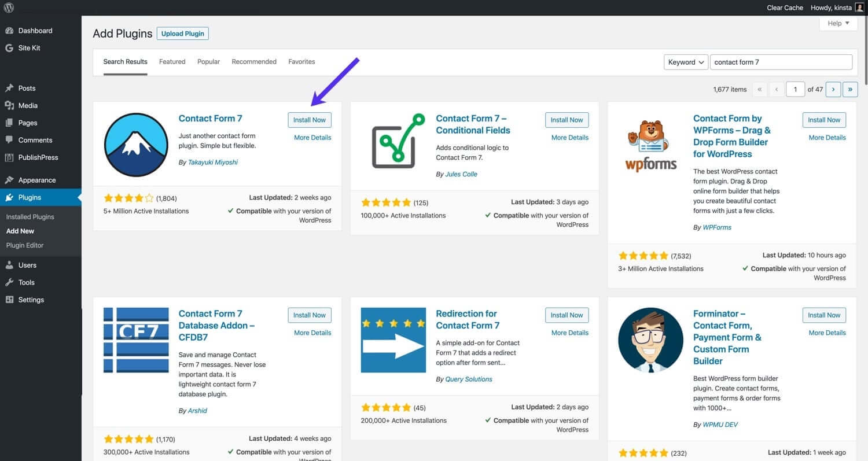Open the CF7 Database Addon thumbnail
868x461 pixels.
coord(136,340)
